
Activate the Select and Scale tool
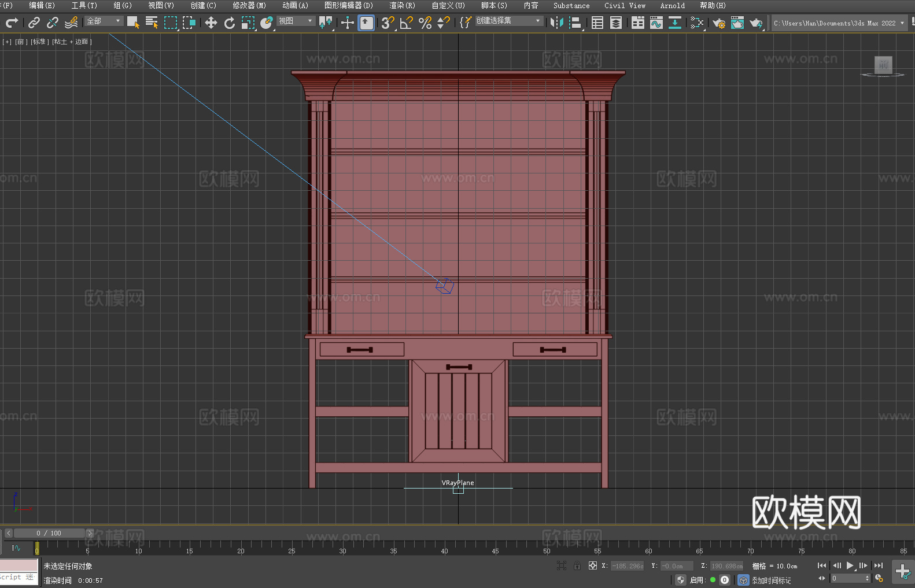click(248, 23)
